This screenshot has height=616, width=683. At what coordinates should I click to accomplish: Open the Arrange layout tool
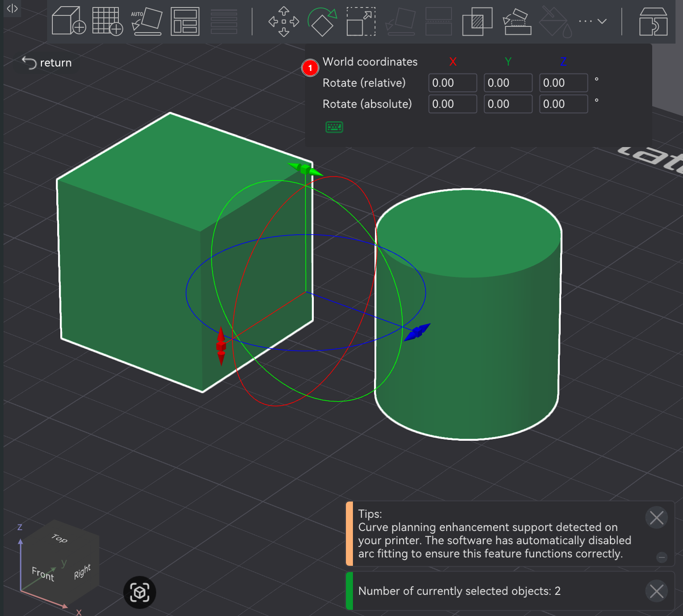[185, 21]
